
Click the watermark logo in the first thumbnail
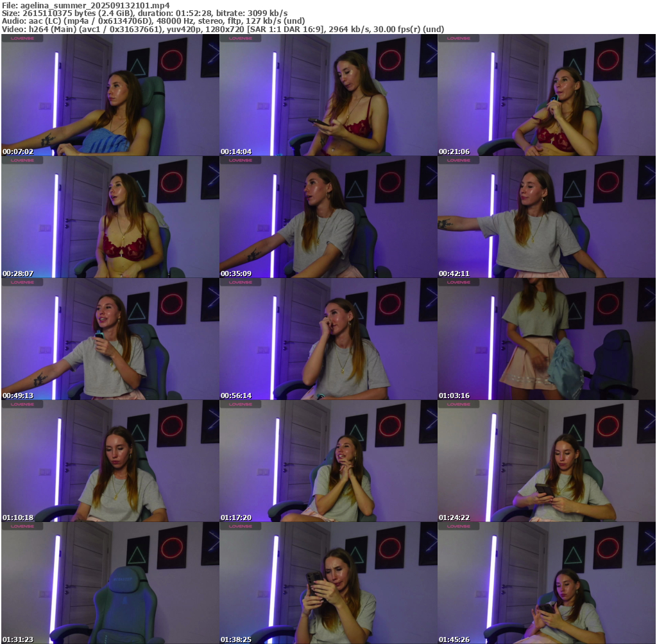pos(22,39)
